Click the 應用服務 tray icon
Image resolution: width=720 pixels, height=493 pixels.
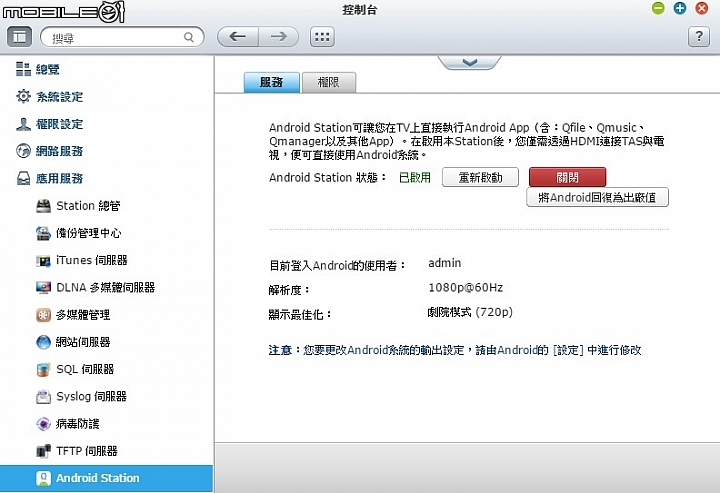click(x=23, y=178)
